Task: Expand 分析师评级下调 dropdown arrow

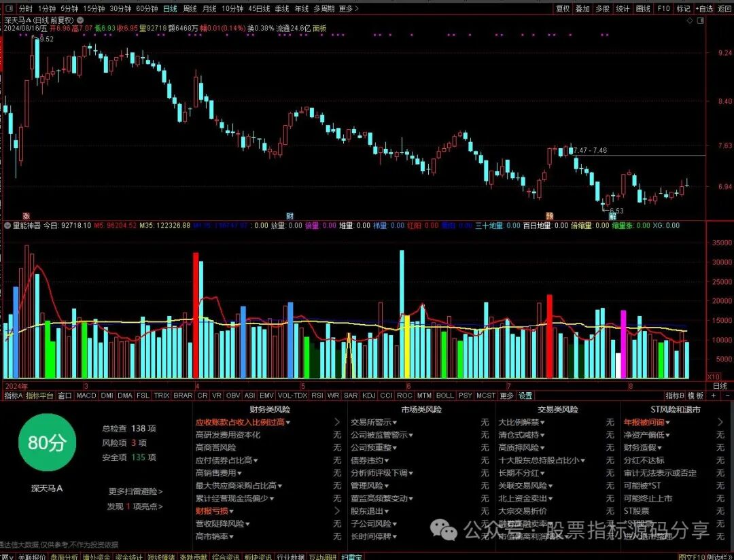Action: tap(410, 474)
